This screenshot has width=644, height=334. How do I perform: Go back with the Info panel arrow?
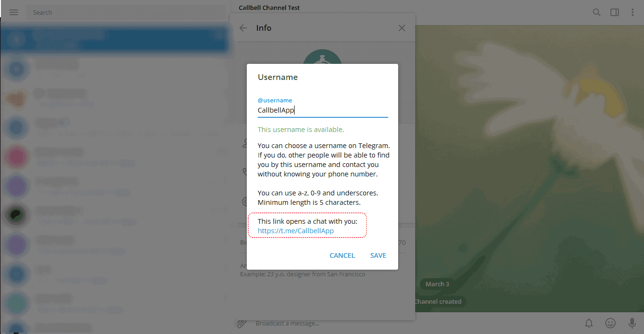pos(243,28)
